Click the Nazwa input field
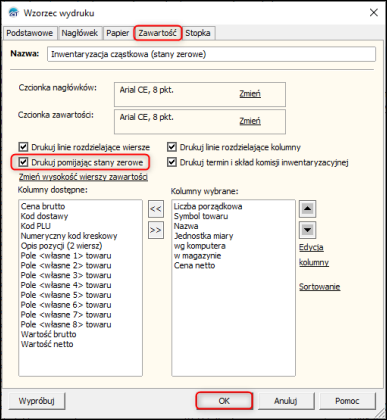Image resolution: width=387 pixels, height=420 pixels. tap(211, 54)
